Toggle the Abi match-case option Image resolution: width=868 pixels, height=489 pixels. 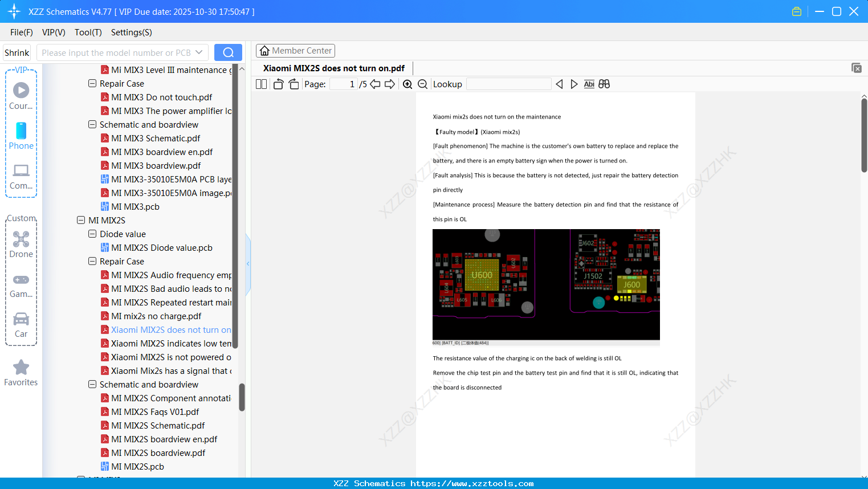tap(589, 84)
